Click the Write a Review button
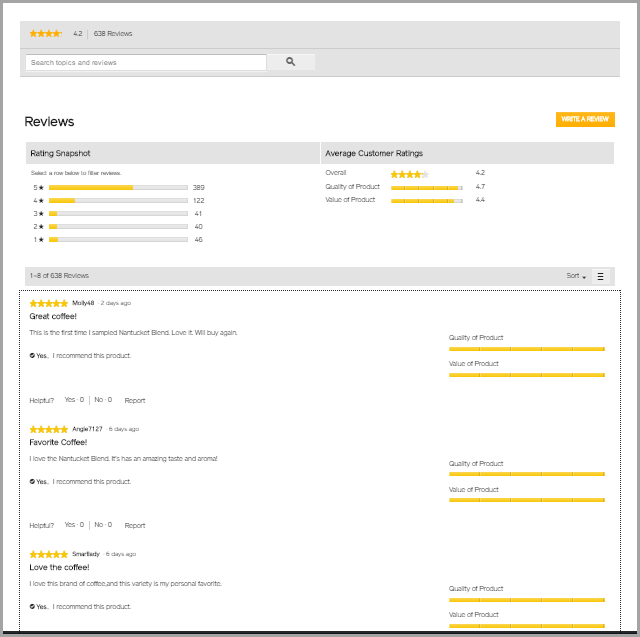 tap(585, 119)
